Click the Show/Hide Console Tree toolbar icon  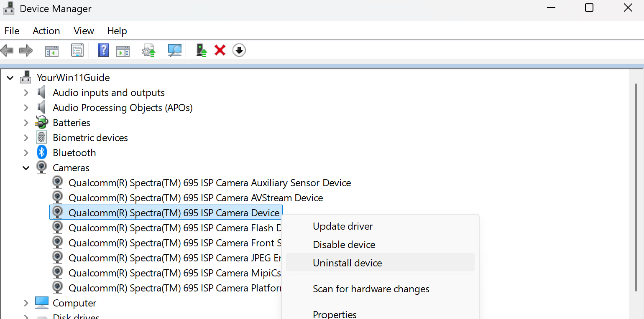click(52, 51)
